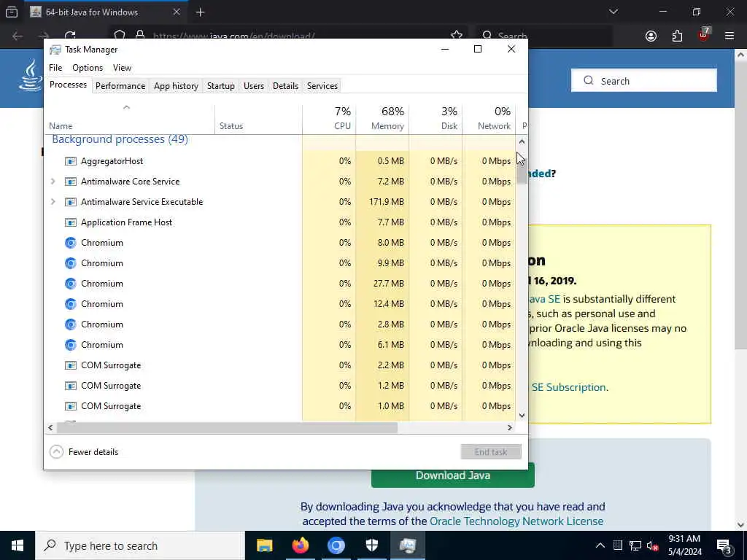Switch to the Users tab
The image size is (747, 560).
[x=253, y=86]
